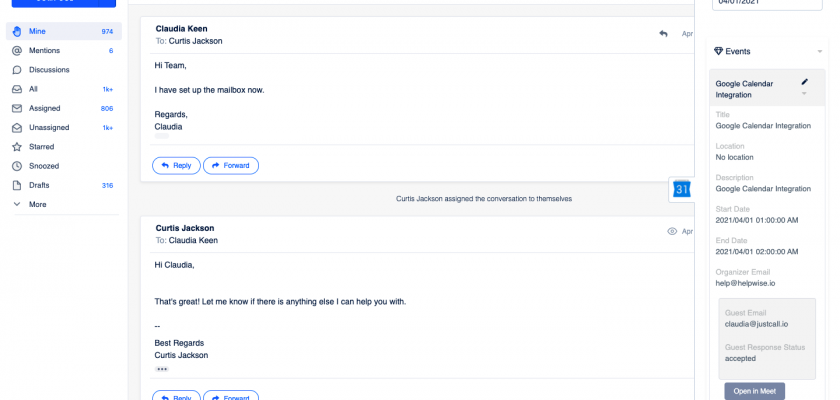Select the Mine inbox view
The width and height of the screenshot is (840, 400).
click(37, 32)
